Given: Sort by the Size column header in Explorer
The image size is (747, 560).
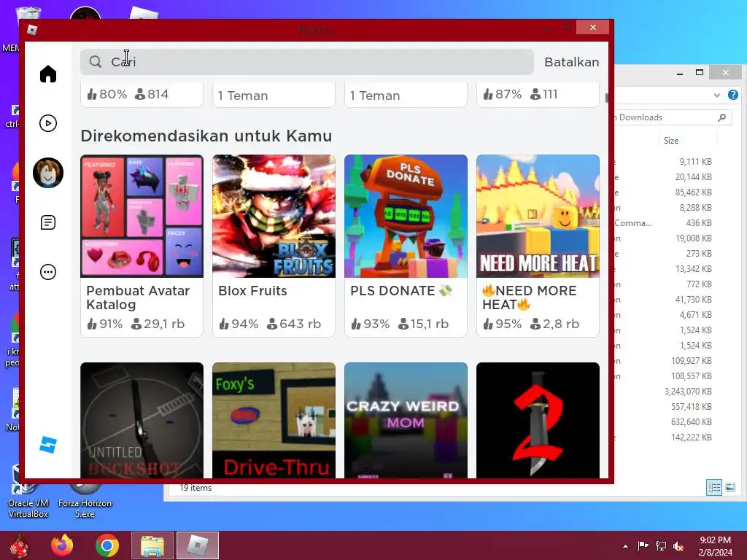Looking at the screenshot, I should tap(671, 141).
